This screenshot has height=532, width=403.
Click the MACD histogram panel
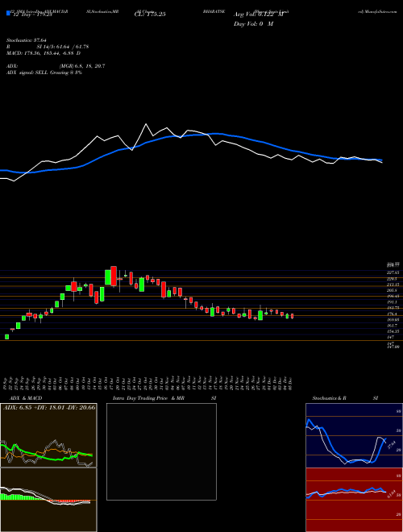[x=48, y=500]
